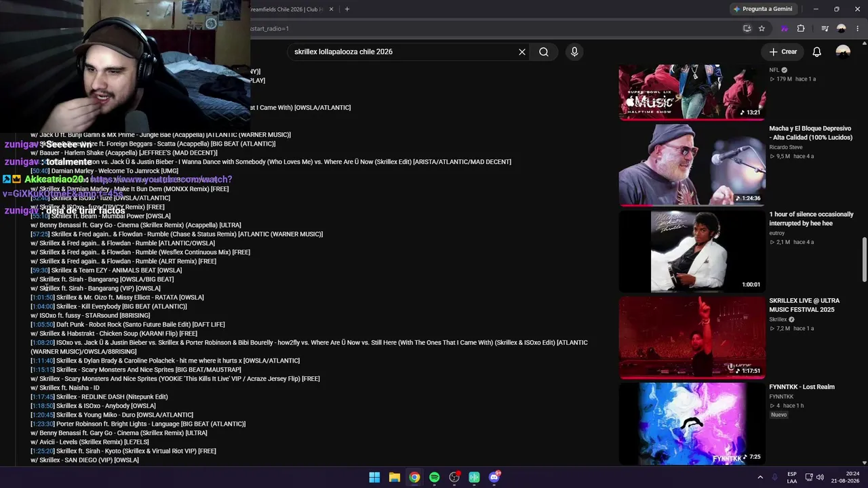The height and width of the screenshot is (488, 868).
Task: Open YouTube notifications bell
Action: tap(817, 52)
